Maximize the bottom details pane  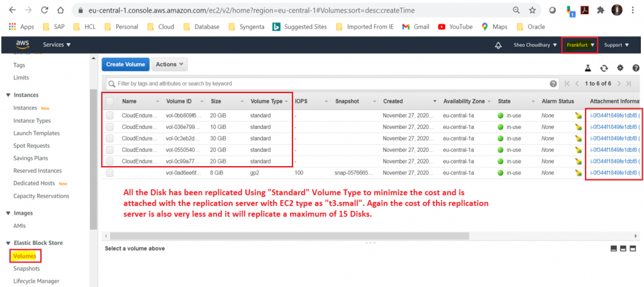pos(633,249)
